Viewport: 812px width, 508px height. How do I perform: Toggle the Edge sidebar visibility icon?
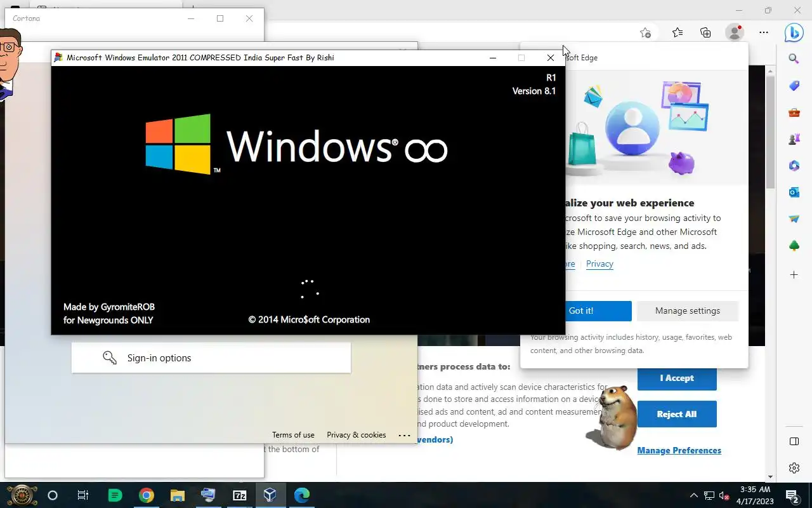click(794, 441)
